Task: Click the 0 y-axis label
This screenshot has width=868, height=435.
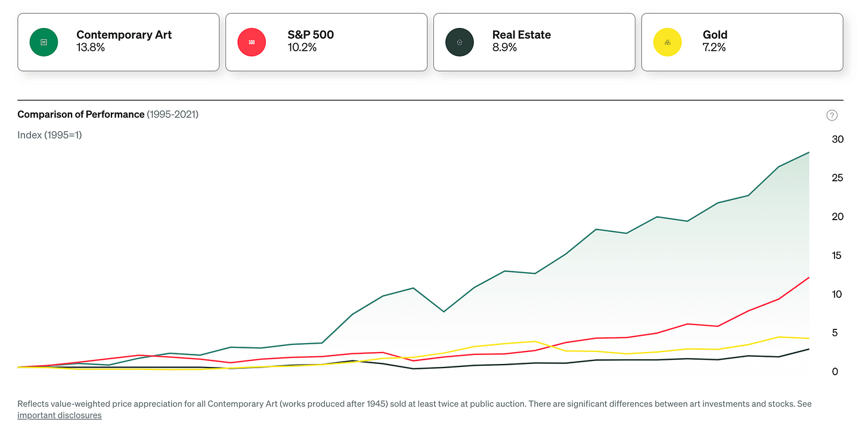Action: click(835, 371)
